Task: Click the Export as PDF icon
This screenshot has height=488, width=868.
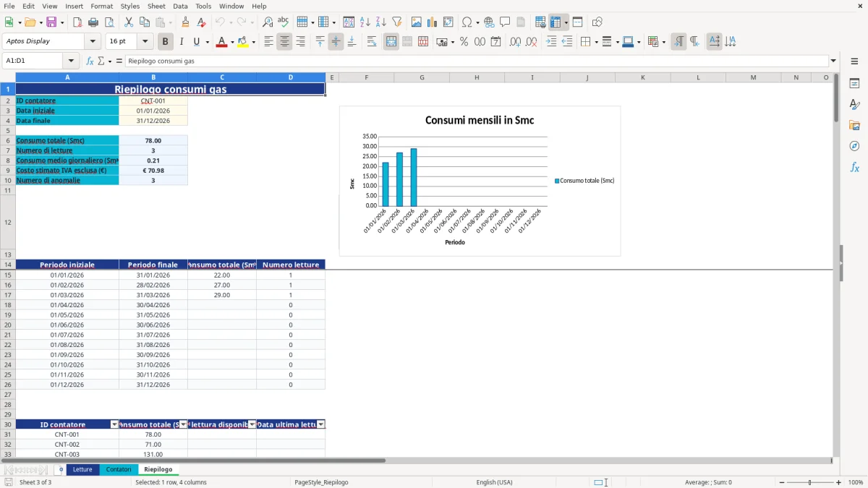Action: coord(77,22)
